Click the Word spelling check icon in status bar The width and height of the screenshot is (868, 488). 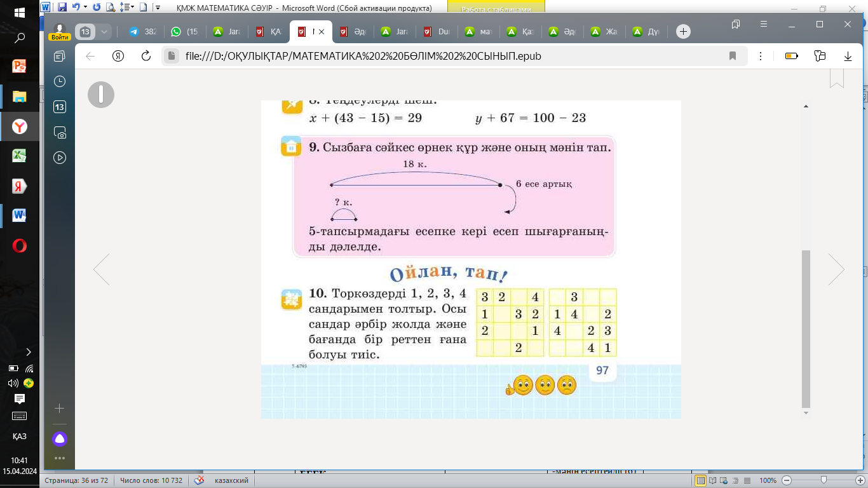[x=200, y=480]
